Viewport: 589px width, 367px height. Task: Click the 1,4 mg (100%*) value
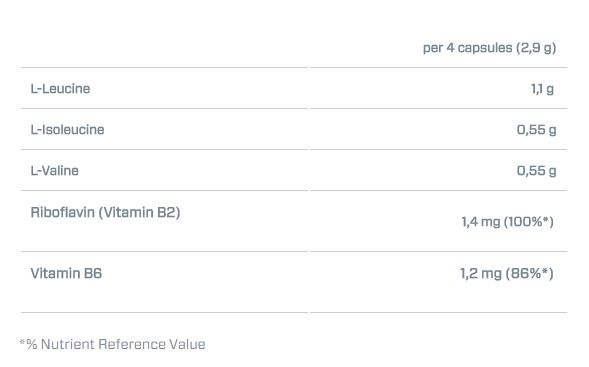(x=507, y=222)
